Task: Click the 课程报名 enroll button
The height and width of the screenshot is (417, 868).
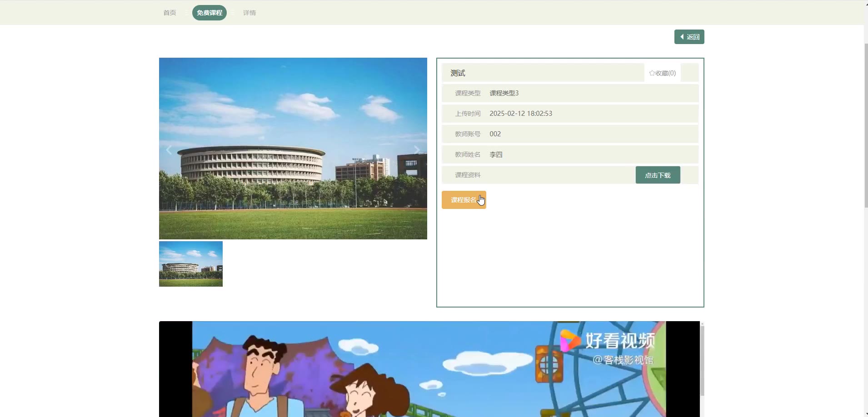Action: coord(464,200)
